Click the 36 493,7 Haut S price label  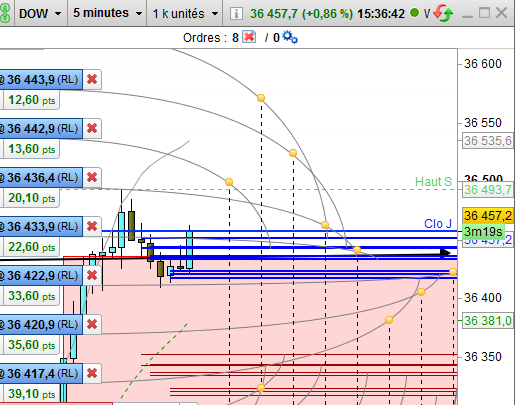point(488,190)
